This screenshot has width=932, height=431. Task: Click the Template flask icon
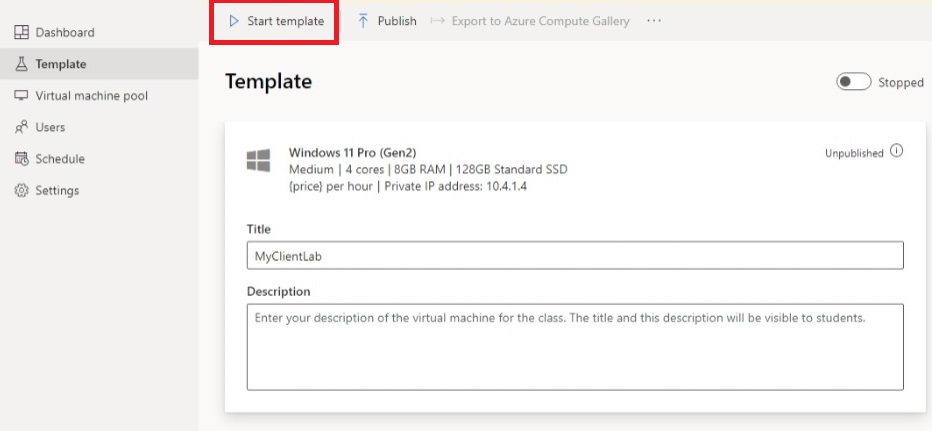[21, 64]
